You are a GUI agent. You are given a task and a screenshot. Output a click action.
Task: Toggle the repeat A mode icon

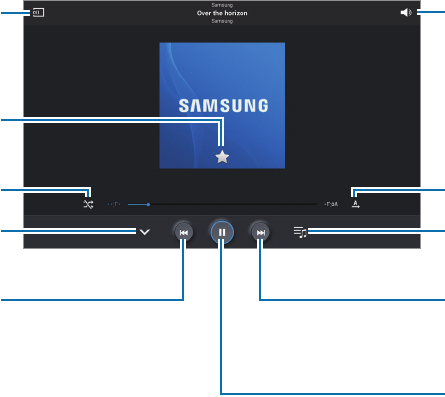click(x=356, y=204)
